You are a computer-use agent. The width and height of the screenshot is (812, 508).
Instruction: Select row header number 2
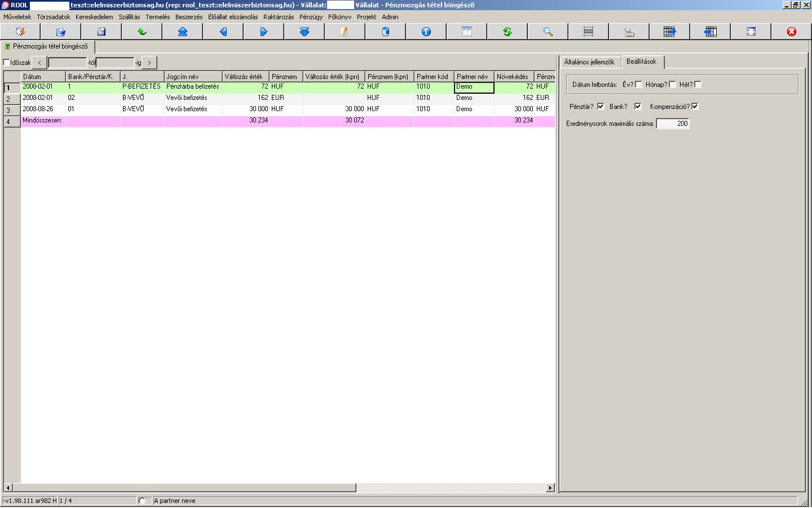coord(12,99)
